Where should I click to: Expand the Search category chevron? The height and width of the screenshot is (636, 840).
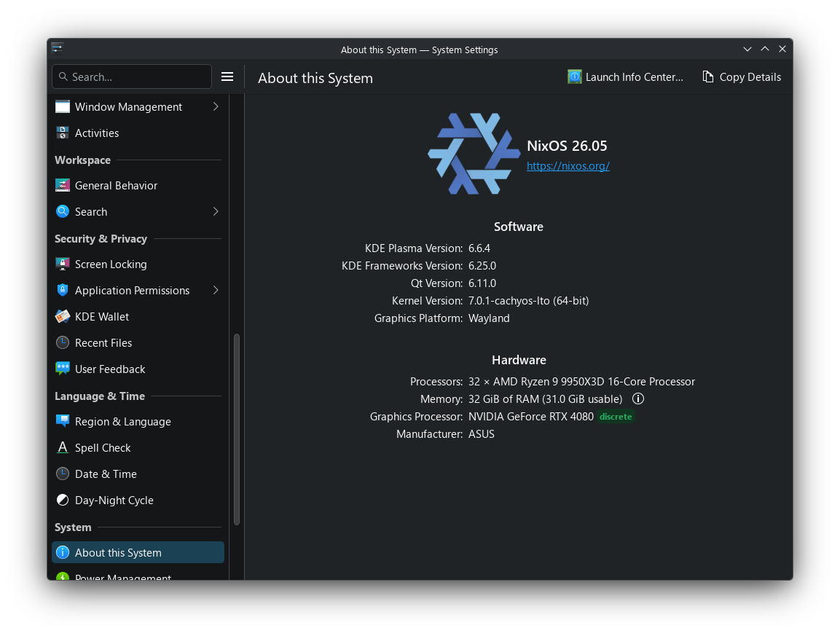click(x=216, y=212)
